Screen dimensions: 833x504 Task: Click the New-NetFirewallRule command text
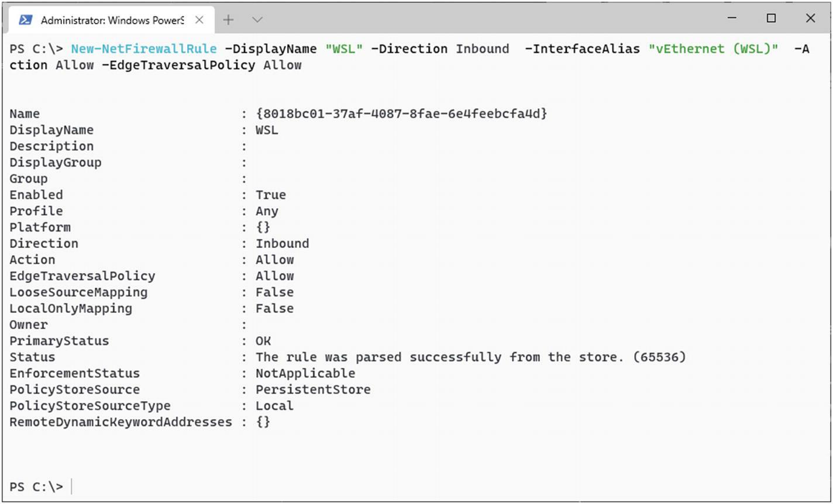coord(144,49)
